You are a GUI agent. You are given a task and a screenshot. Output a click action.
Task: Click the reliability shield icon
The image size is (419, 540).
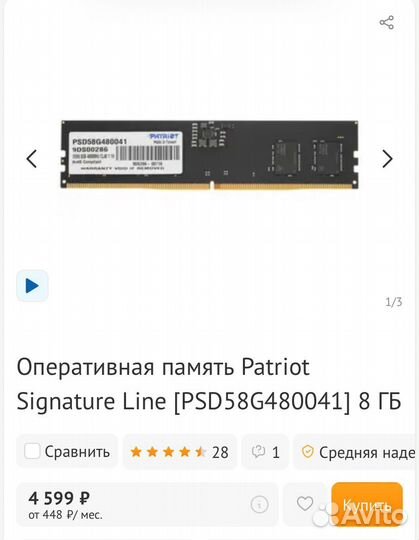coord(307,452)
